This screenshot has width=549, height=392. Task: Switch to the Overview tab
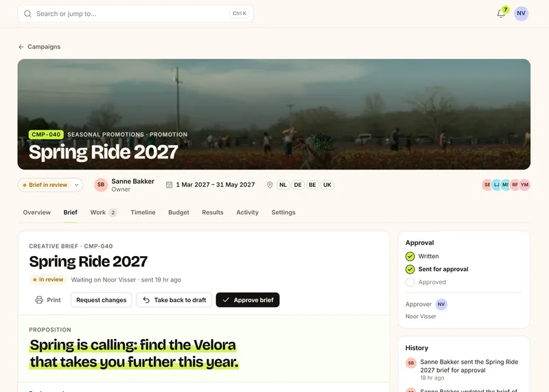[x=37, y=212]
